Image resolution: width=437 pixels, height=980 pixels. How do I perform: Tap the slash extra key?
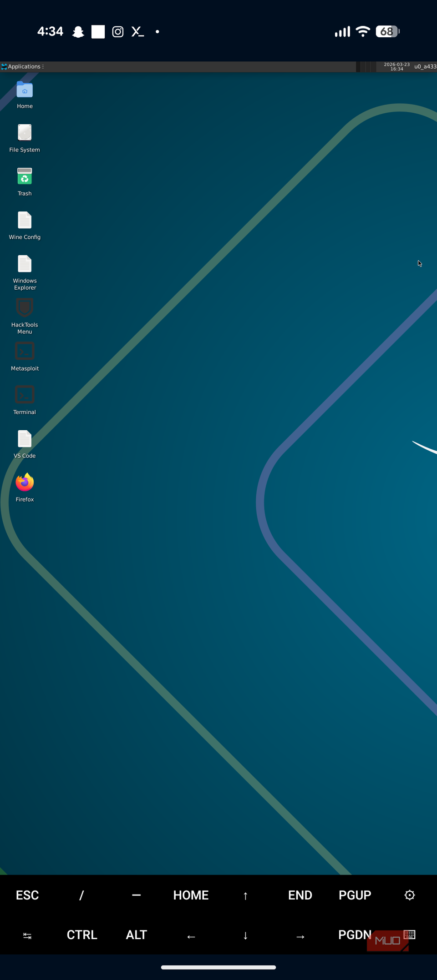point(81,895)
